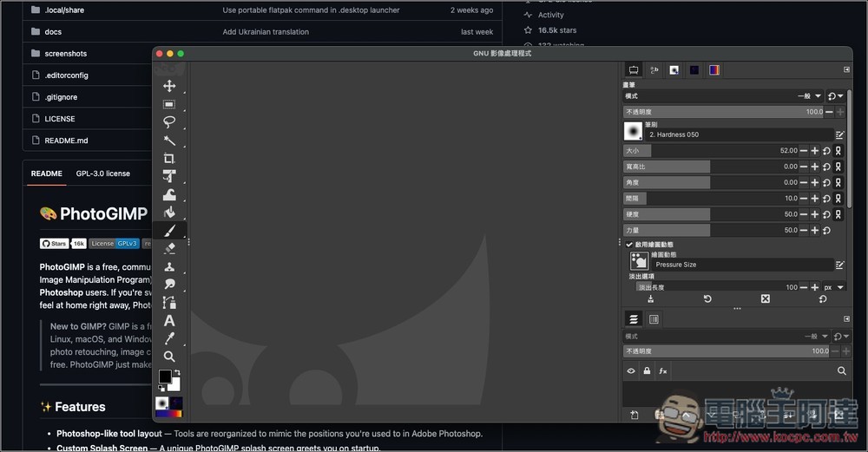Edit the Pressure Size dynamics
This screenshot has width=868, height=452.
pyautogui.click(x=839, y=265)
